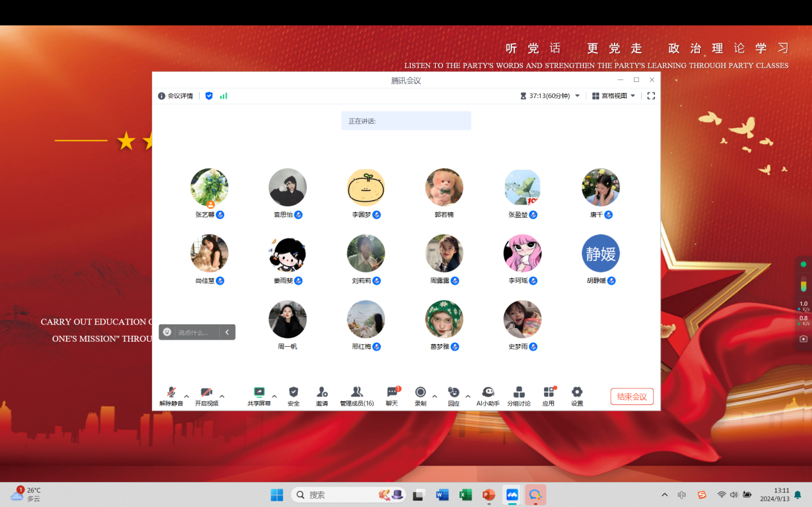Open 分组讨论 breakout rooms
The height and width of the screenshot is (507, 812).
[518, 393]
